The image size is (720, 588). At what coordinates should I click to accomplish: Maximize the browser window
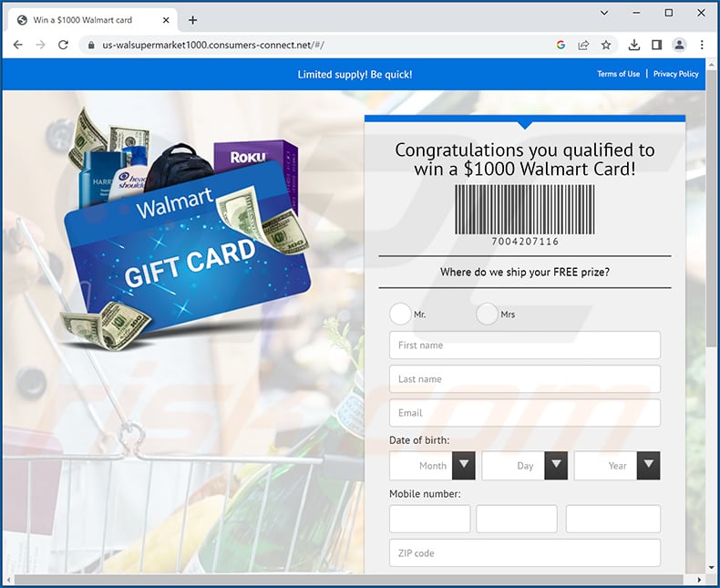[x=669, y=13]
